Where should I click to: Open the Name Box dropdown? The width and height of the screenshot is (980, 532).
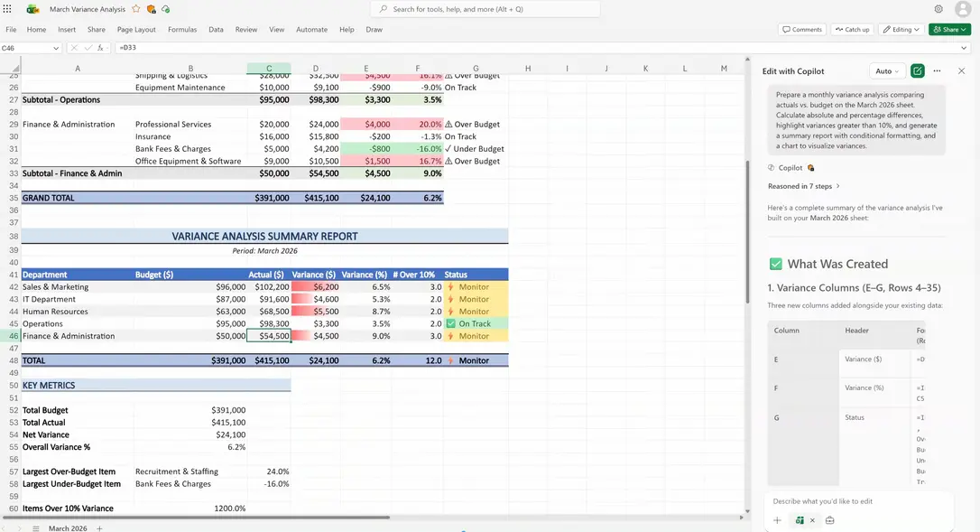point(56,48)
